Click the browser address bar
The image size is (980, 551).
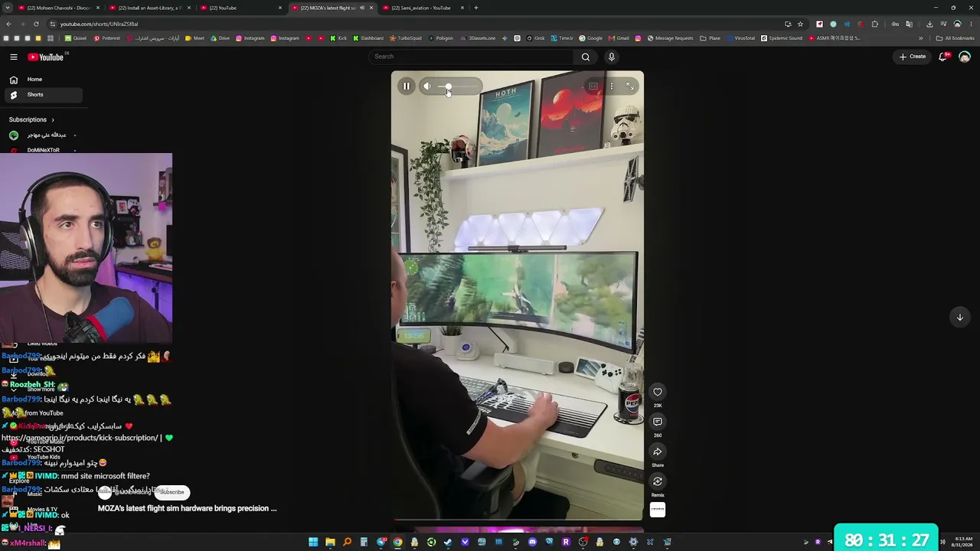point(413,24)
